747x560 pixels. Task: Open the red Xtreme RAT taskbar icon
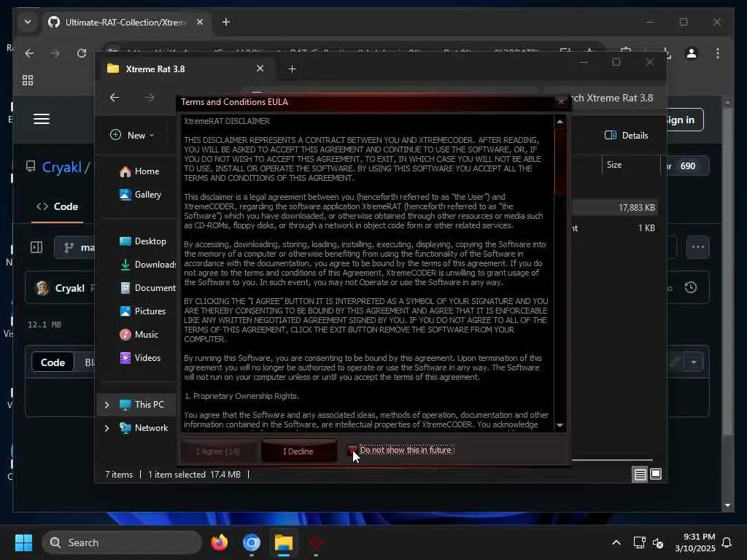[315, 542]
